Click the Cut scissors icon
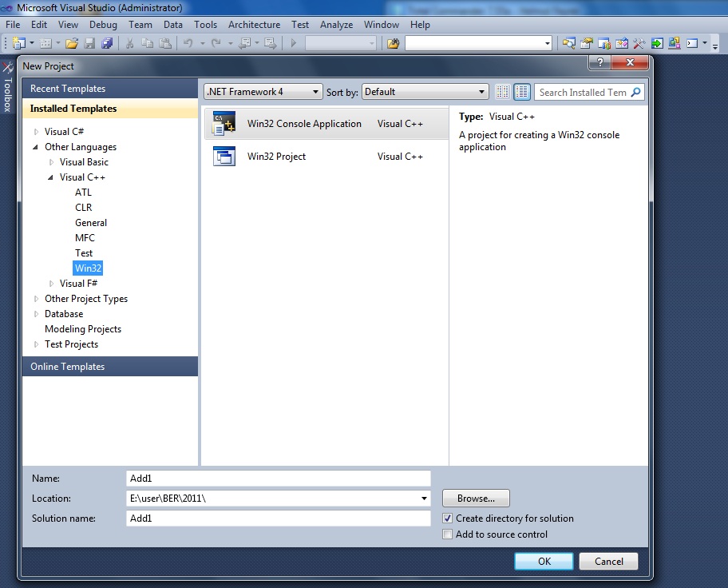728x588 pixels. click(x=129, y=43)
